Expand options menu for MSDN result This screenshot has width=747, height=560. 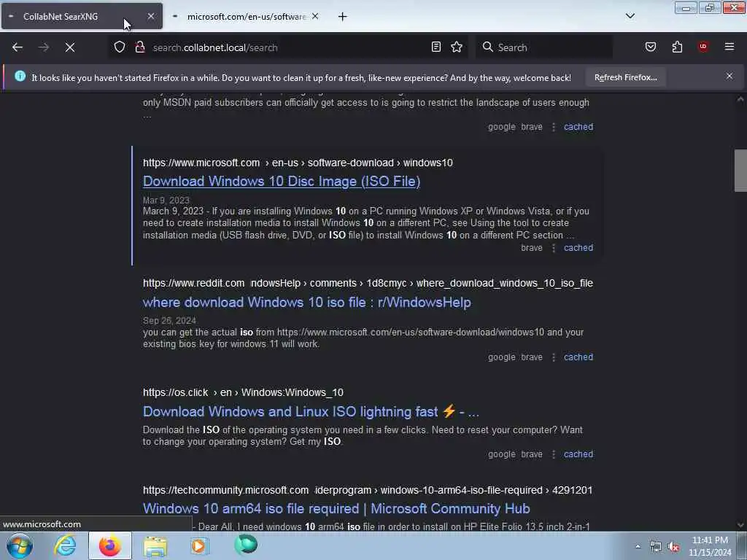pos(553,127)
